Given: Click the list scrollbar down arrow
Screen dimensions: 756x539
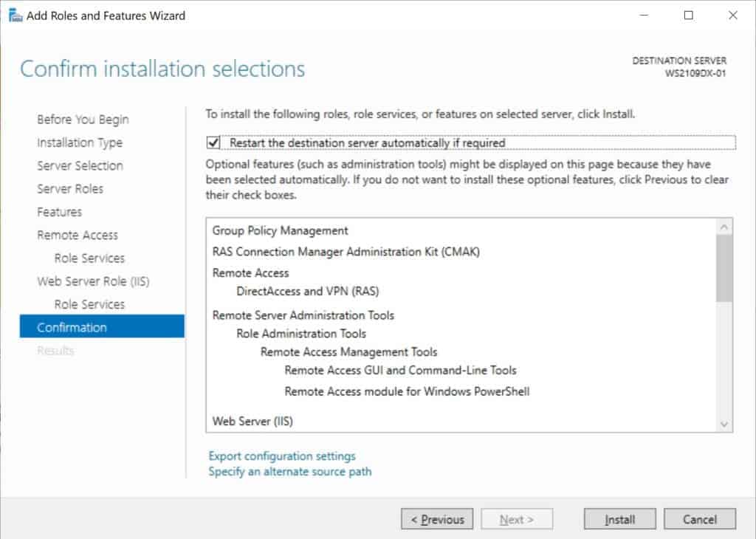Looking at the screenshot, I should (x=724, y=425).
